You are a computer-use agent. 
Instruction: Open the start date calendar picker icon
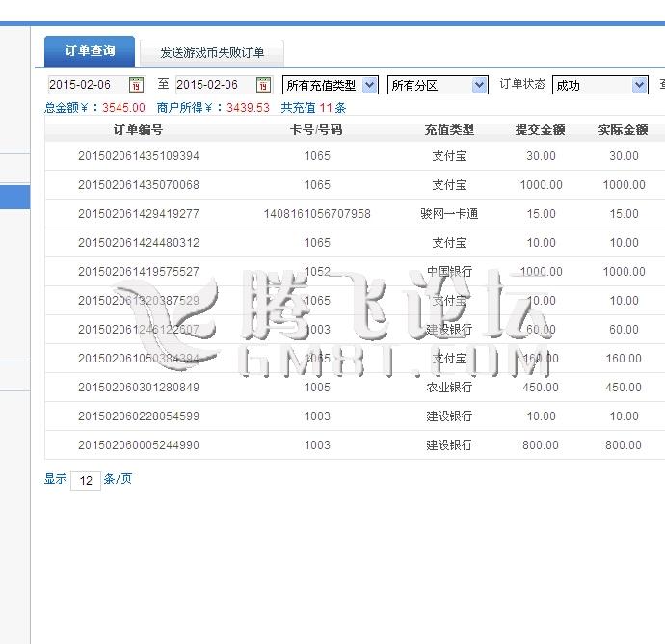click(136, 85)
